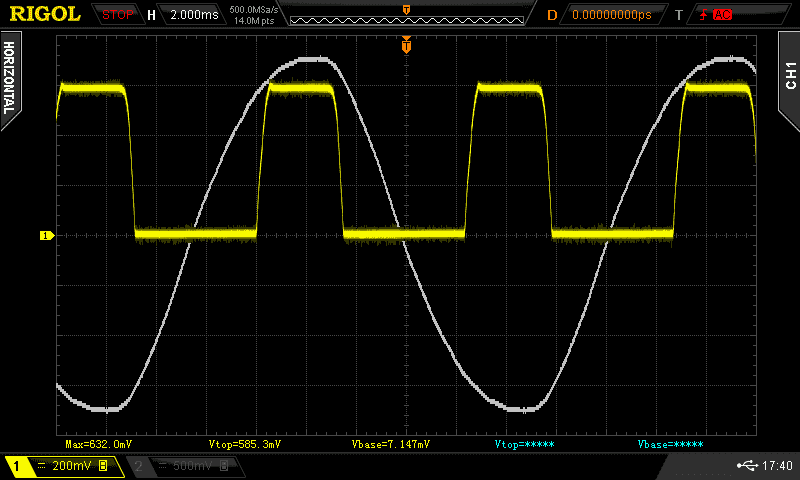
Task: Click the orange T trigger position marker above grid
Action: (406, 45)
